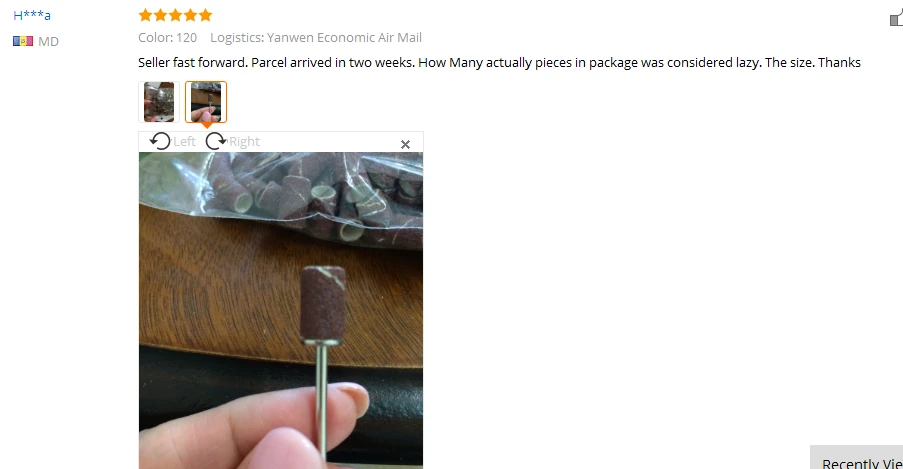Click the enlarged sanding band photo
This screenshot has height=469, width=903.
coord(281,311)
